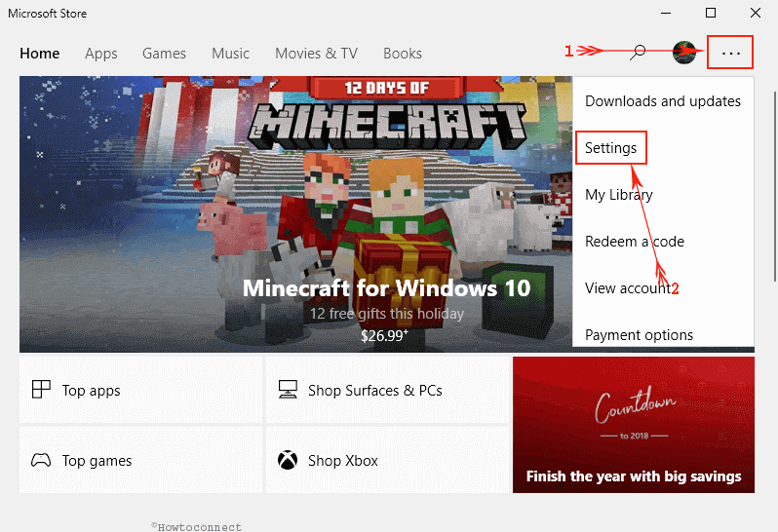Screen dimensions: 778x532
Task: Select the Books tab
Action: pyautogui.click(x=403, y=53)
